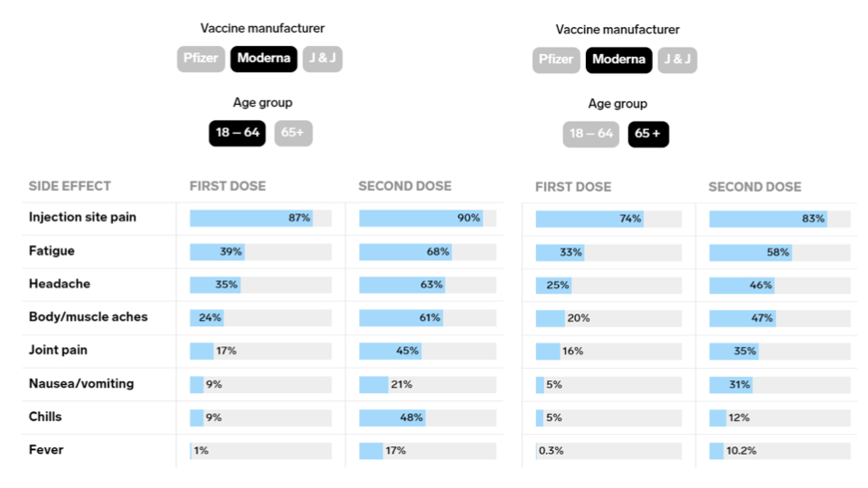The height and width of the screenshot is (488, 868).
Task: Click the right chart's SECOND DOSE header
Action: pyautogui.click(x=755, y=187)
